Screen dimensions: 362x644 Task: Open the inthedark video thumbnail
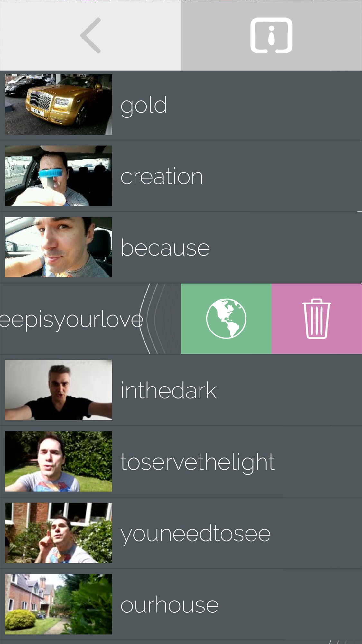pos(59,390)
